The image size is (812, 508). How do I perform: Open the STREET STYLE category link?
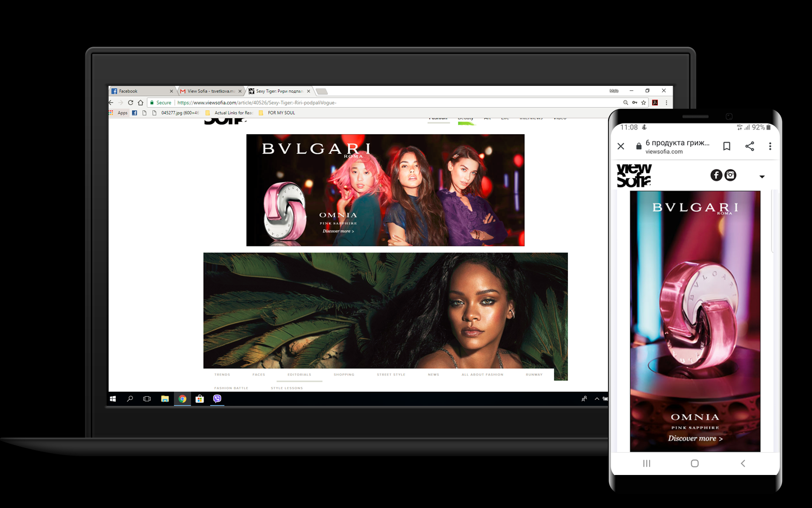391,374
